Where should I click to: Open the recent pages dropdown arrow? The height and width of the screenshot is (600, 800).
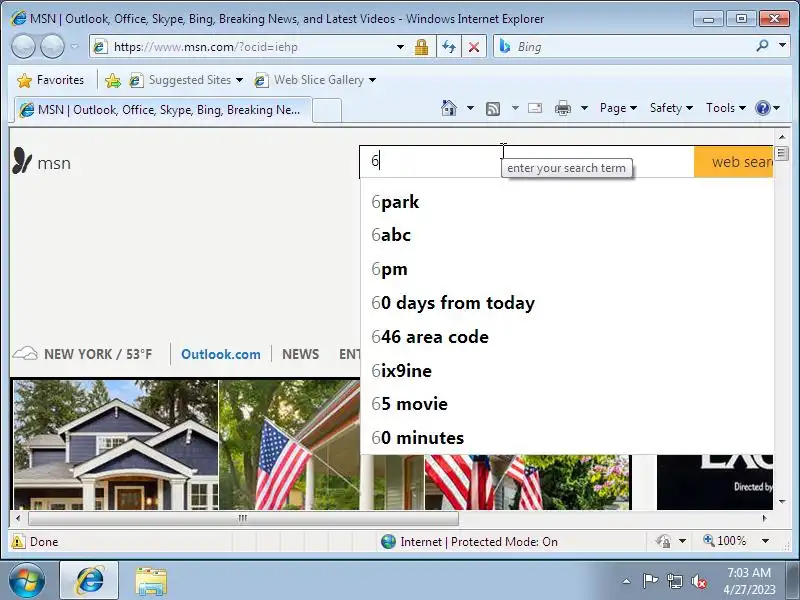(74, 46)
